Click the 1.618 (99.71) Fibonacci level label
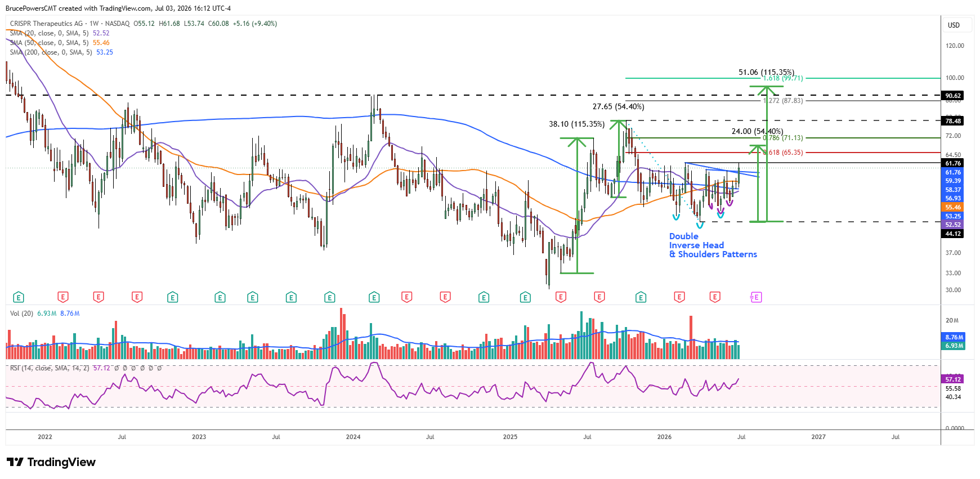The image size is (980, 479). tap(783, 78)
